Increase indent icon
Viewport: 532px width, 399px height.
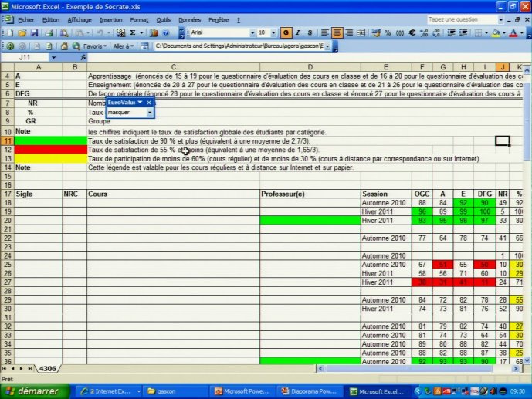[x=463, y=33]
